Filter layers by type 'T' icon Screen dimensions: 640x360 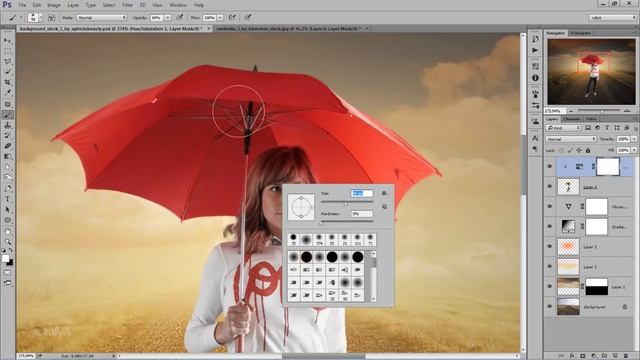click(607, 128)
